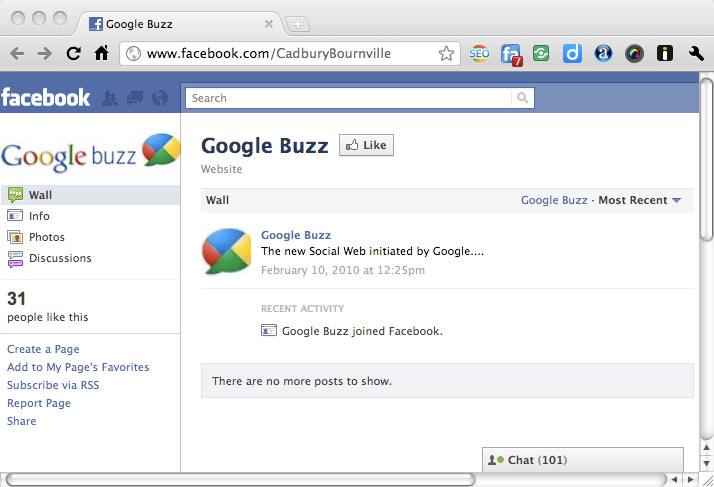
Task: Click the 'The new Social Web initiated by Google' text
Action: point(372,251)
